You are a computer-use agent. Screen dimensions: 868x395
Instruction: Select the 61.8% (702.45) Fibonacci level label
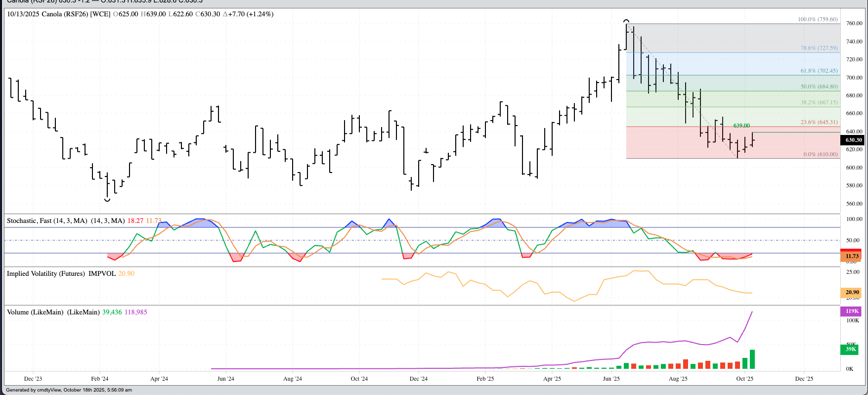(819, 71)
